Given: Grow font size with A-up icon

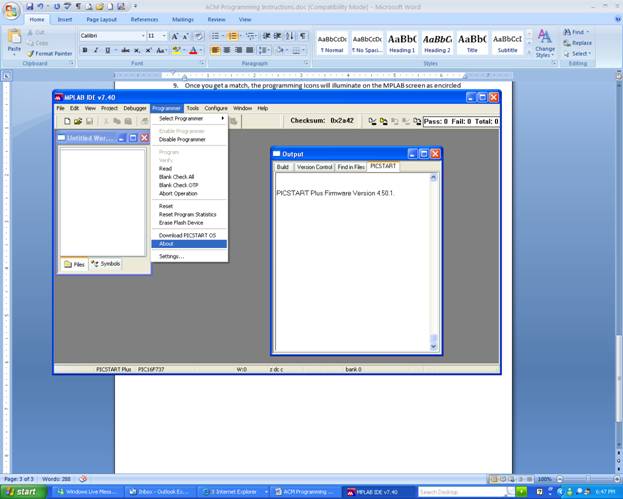Looking at the screenshot, I should coord(174,36).
